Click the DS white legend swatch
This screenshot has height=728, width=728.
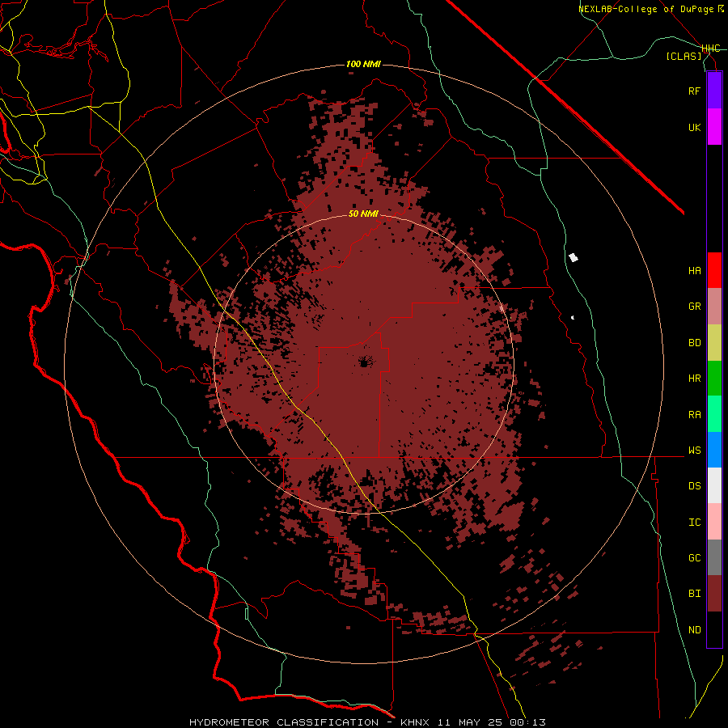coord(714,485)
